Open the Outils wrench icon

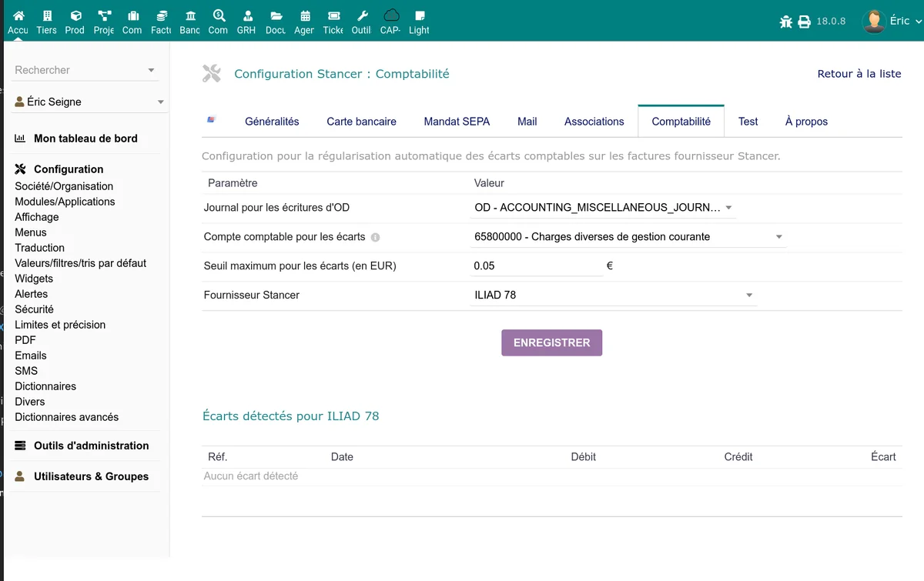pyautogui.click(x=362, y=15)
